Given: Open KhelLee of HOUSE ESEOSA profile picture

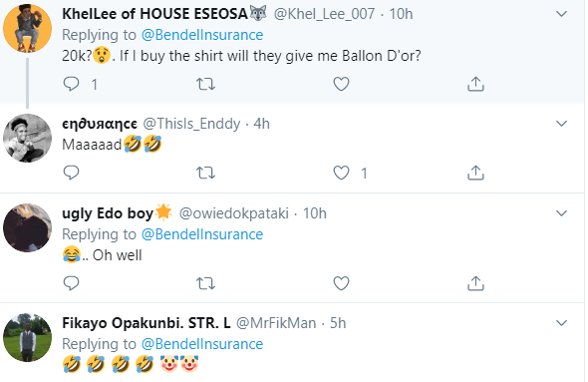Looking at the screenshot, I should tap(27, 29).
